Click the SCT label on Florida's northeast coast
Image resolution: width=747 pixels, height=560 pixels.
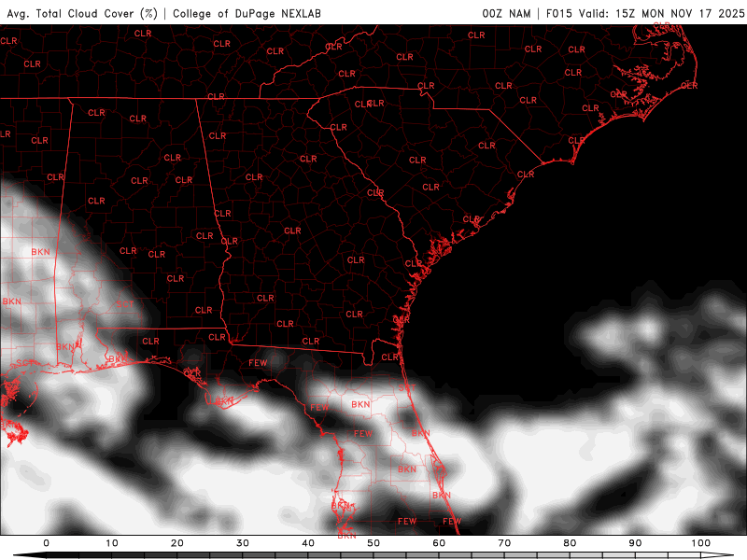407,388
